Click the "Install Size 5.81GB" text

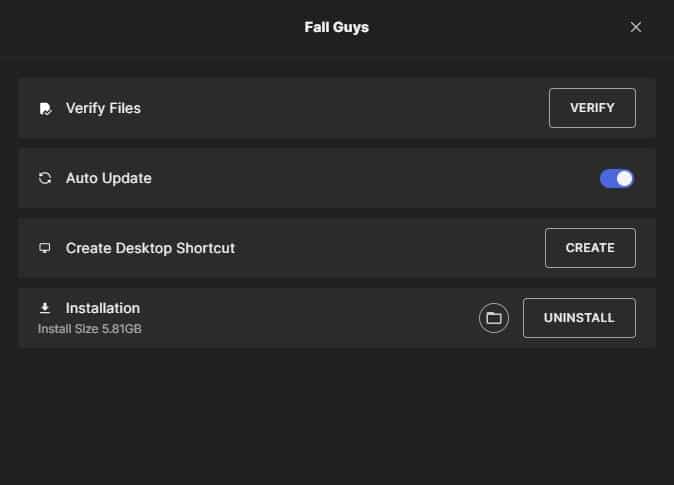(x=89, y=328)
